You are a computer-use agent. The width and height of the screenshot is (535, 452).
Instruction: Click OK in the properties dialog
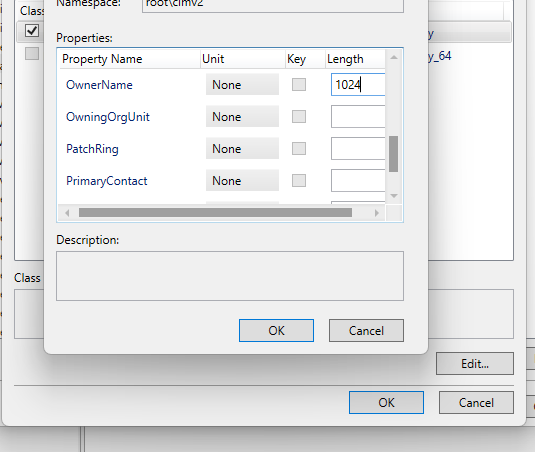(276, 331)
